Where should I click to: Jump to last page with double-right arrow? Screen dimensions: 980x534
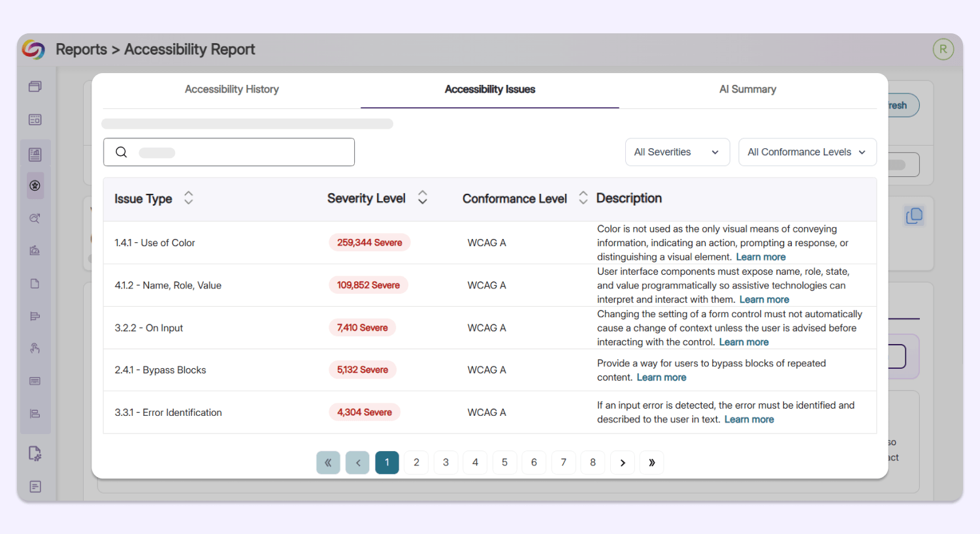coord(652,462)
